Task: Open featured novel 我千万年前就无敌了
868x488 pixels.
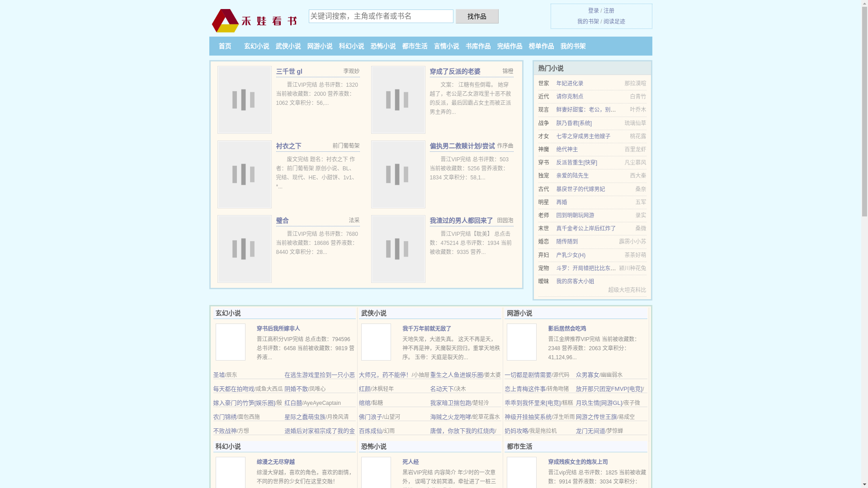Action: 427,328
